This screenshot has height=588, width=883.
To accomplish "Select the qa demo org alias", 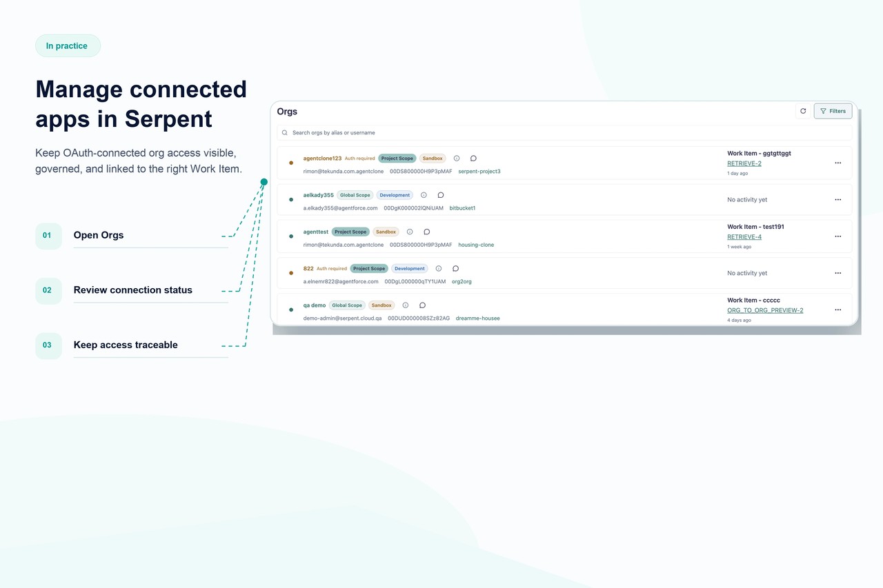I will [315, 305].
